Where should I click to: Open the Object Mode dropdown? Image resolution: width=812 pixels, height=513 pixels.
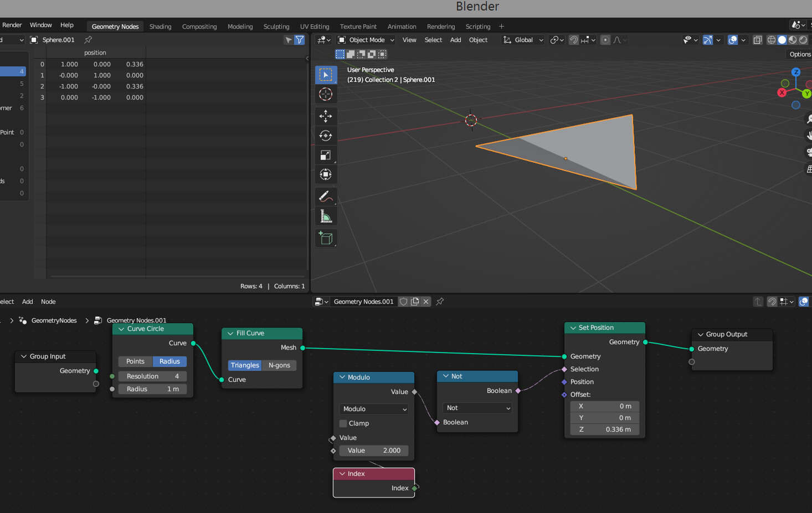(366, 40)
